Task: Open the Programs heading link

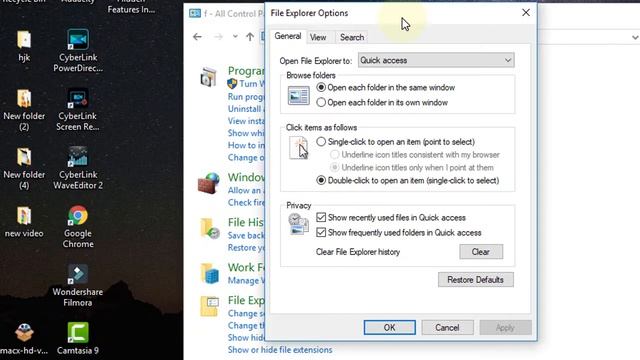Action: pyautogui.click(x=246, y=71)
